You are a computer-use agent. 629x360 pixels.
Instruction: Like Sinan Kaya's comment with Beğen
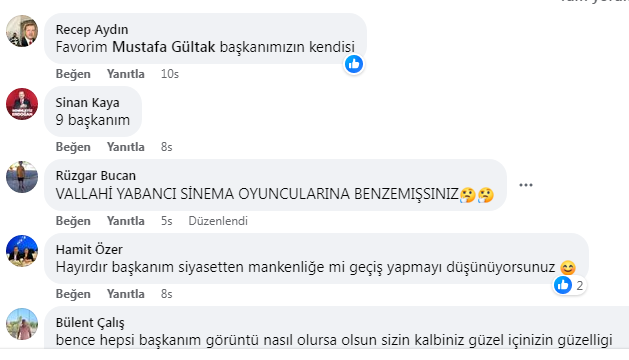click(73, 147)
